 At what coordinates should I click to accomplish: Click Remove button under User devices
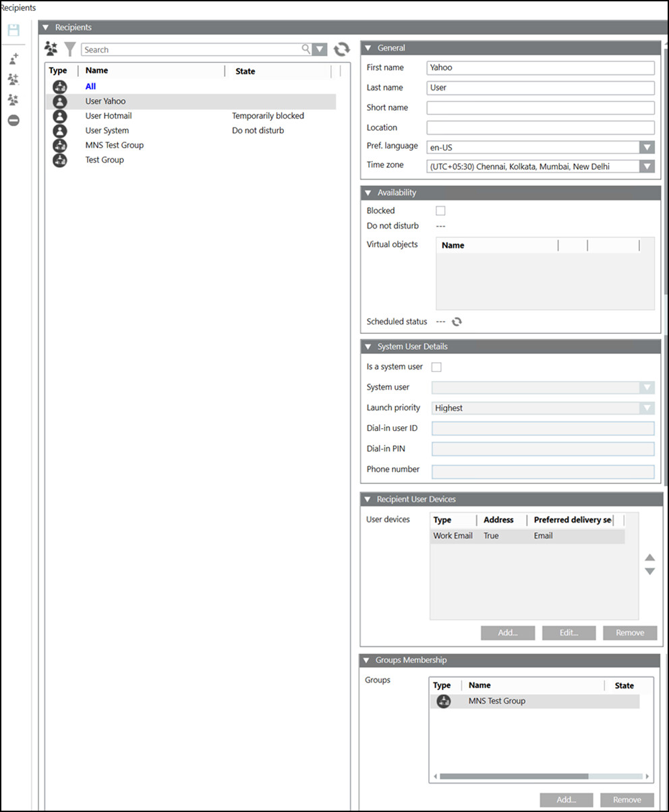pos(630,633)
